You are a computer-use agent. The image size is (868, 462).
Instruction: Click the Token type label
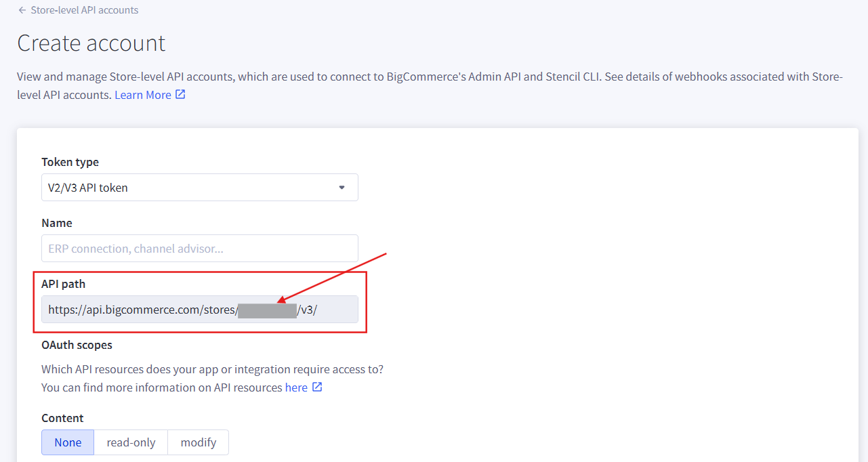[70, 162]
